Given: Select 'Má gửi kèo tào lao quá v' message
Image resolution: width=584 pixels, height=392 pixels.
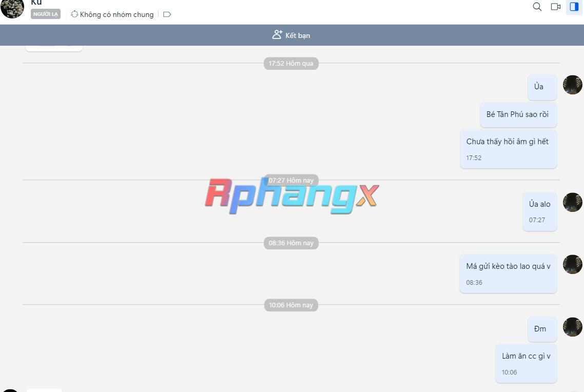Looking at the screenshot, I should [509, 273].
